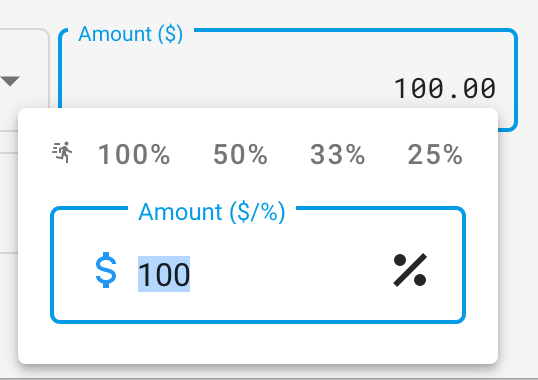
Task: Select the 100% preset
Action: [134, 155]
